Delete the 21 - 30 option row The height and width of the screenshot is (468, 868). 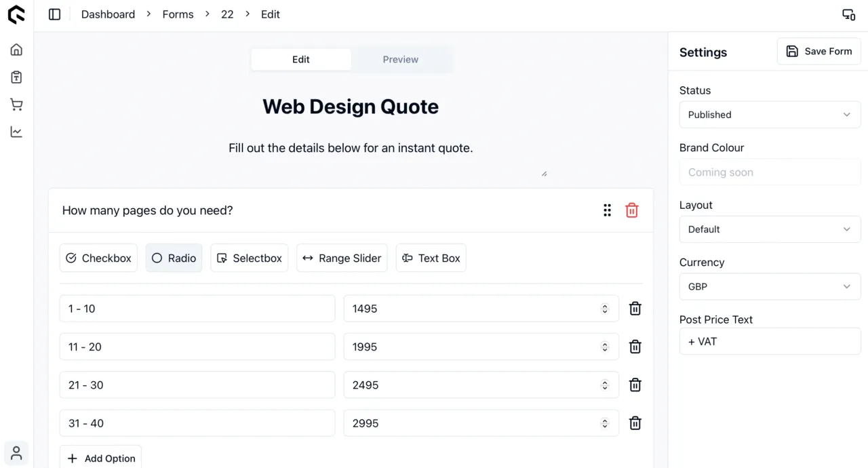(635, 385)
